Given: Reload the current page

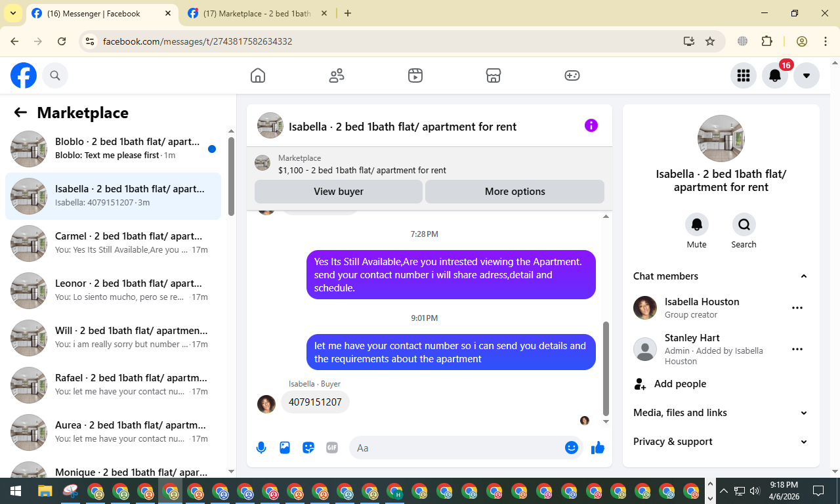Looking at the screenshot, I should pyautogui.click(x=62, y=41).
